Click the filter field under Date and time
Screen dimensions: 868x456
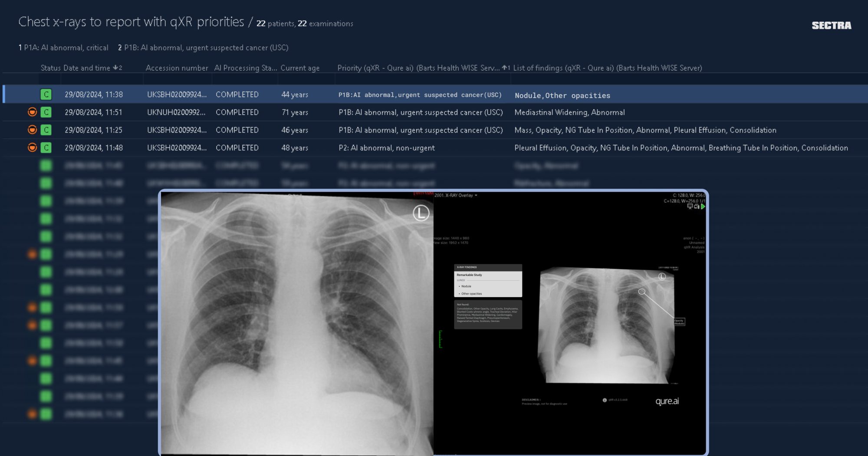click(x=102, y=79)
